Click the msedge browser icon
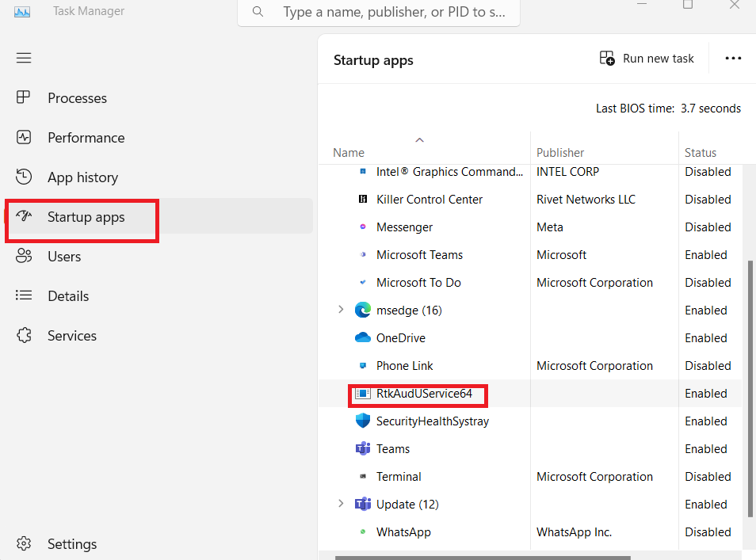This screenshot has width=756, height=560. [363, 310]
